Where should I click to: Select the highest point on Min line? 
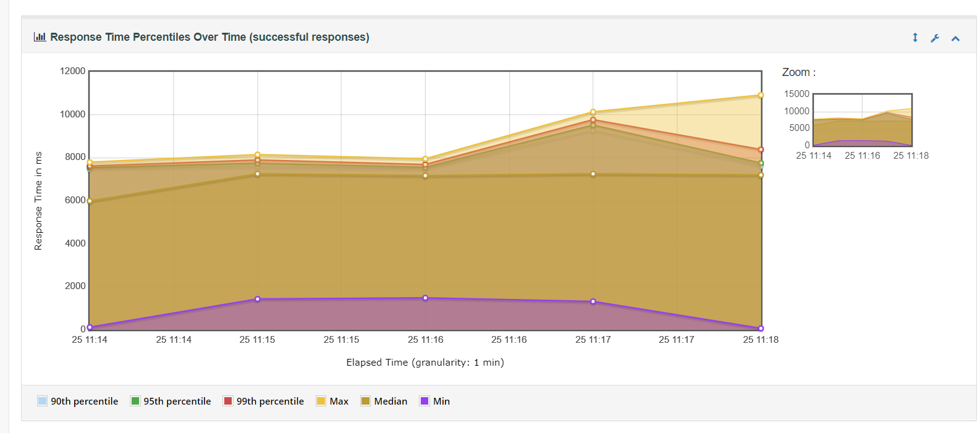(425, 298)
